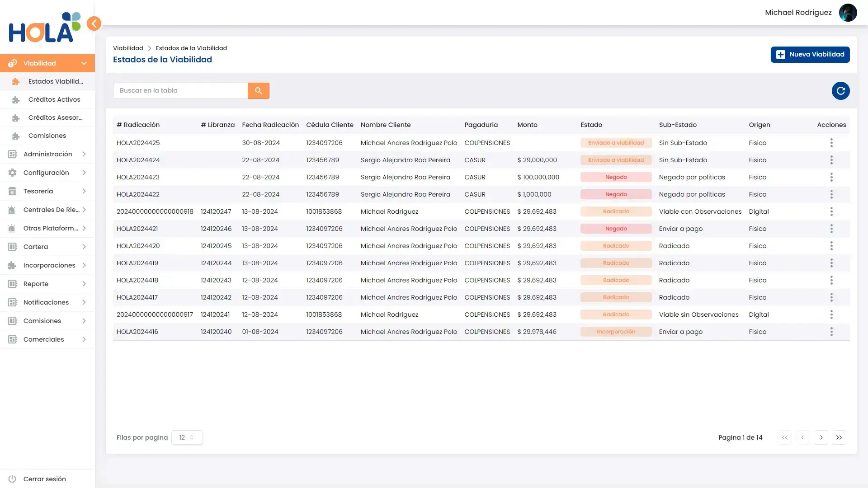Sort by # Radicación column header
The width and height of the screenshot is (868, 488).
(138, 125)
